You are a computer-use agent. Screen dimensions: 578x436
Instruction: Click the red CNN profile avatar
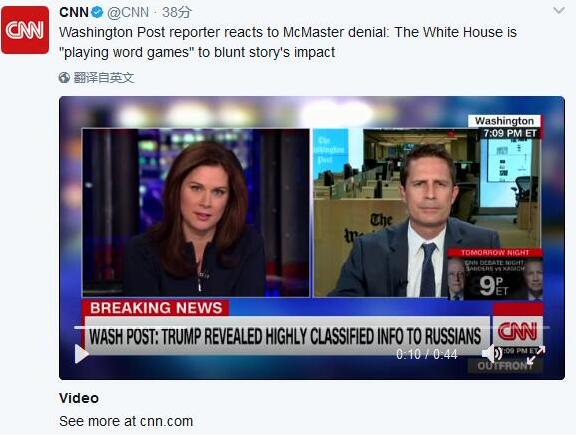coord(25,30)
